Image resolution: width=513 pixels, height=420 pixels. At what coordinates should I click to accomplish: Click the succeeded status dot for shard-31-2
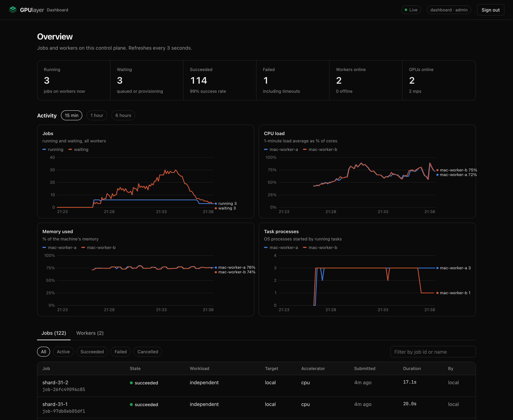[131, 383]
